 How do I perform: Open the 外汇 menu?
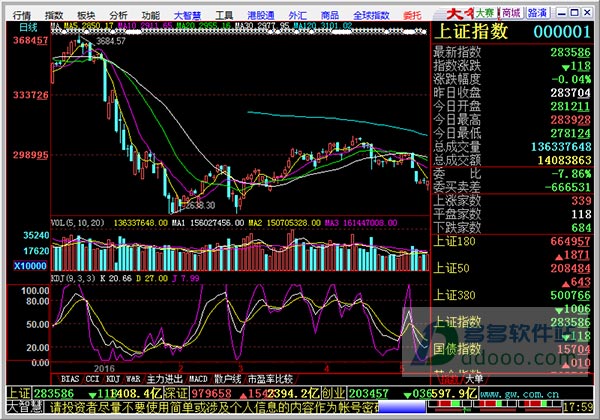tap(297, 15)
